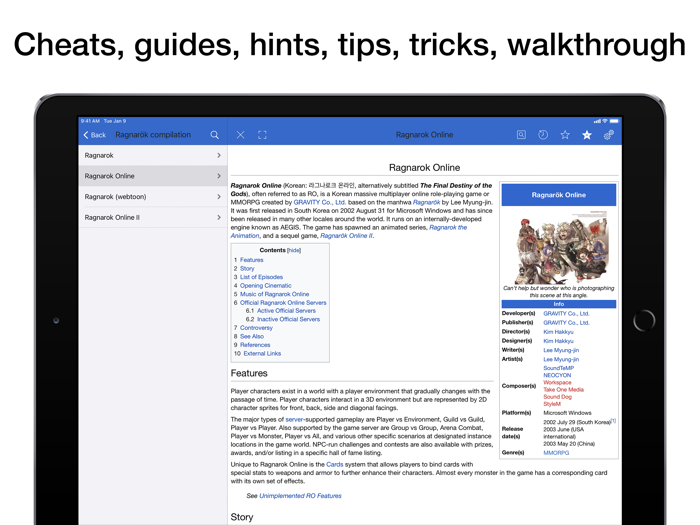Viewport: 700px width, 525px height.
Task: Open Writer Lee Myung-jin link
Action: click(x=561, y=350)
